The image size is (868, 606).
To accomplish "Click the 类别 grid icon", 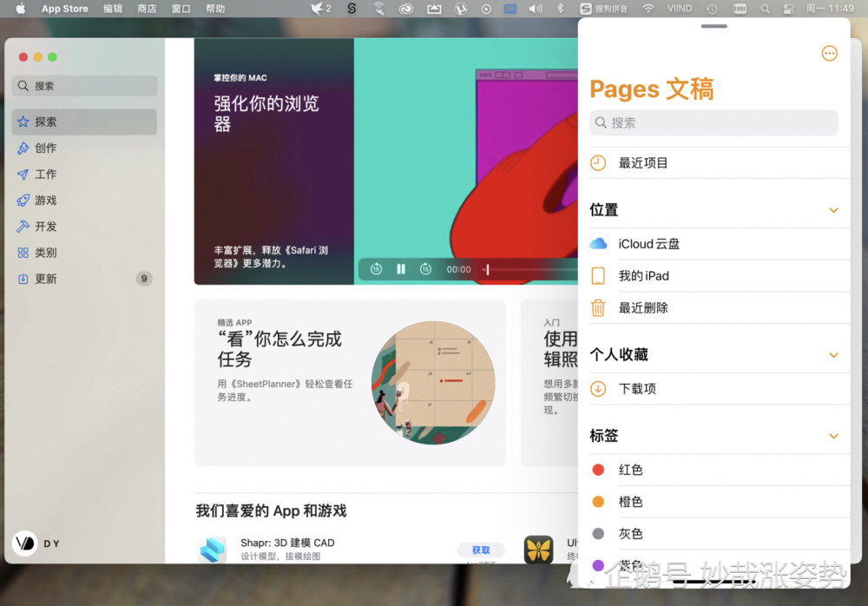I will [x=23, y=253].
